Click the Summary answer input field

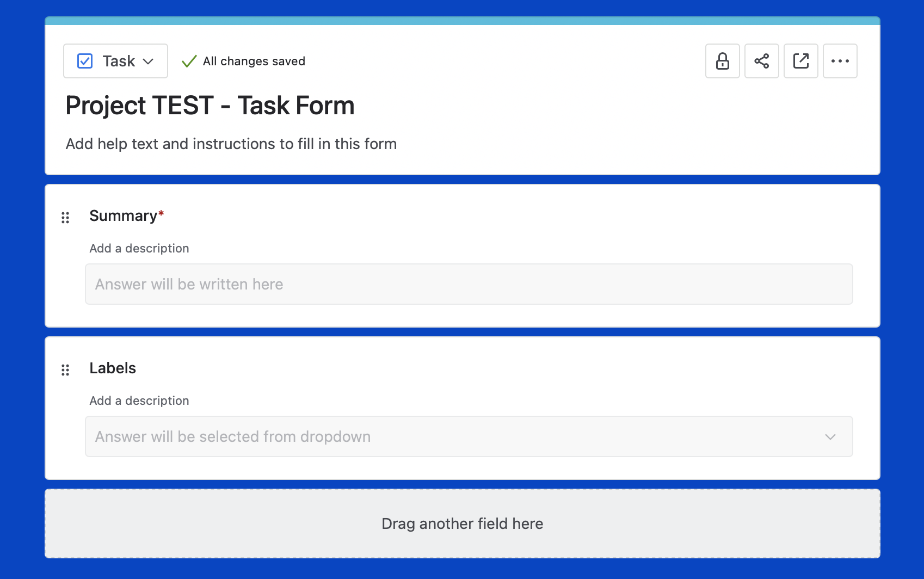(469, 284)
